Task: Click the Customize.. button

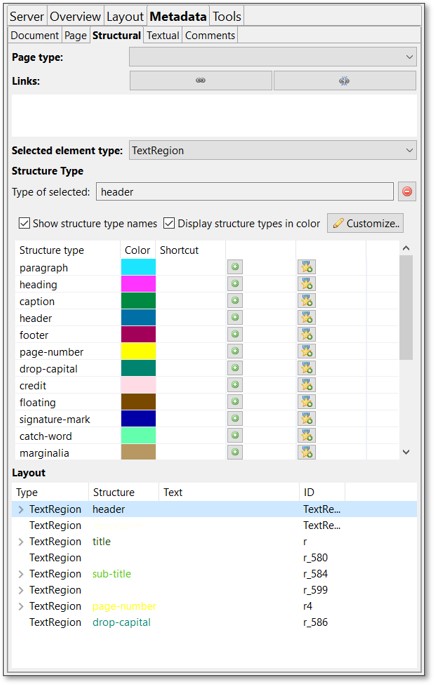Action: 365,223
